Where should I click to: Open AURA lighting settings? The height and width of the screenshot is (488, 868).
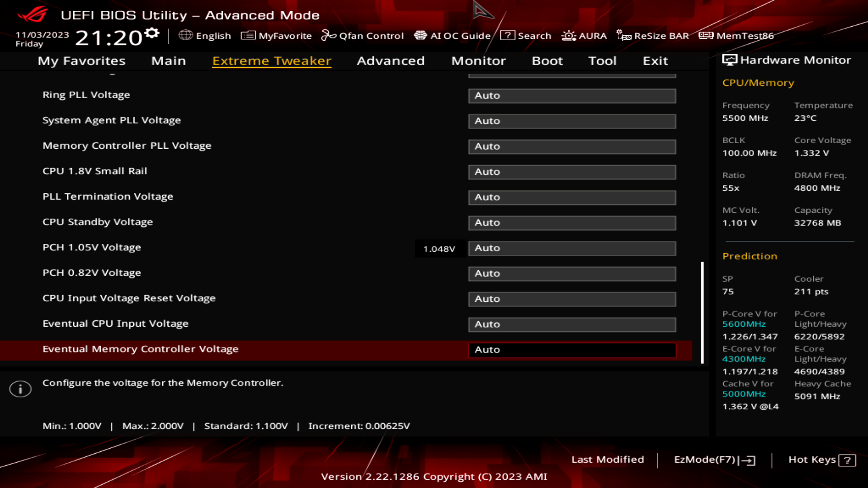[585, 36]
